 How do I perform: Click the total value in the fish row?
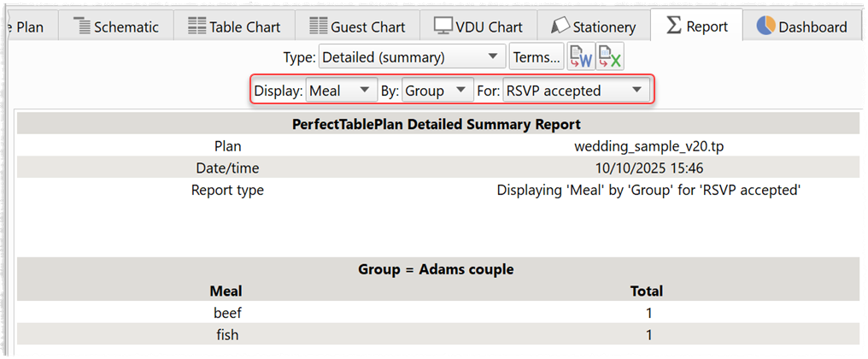pyautogui.click(x=648, y=334)
